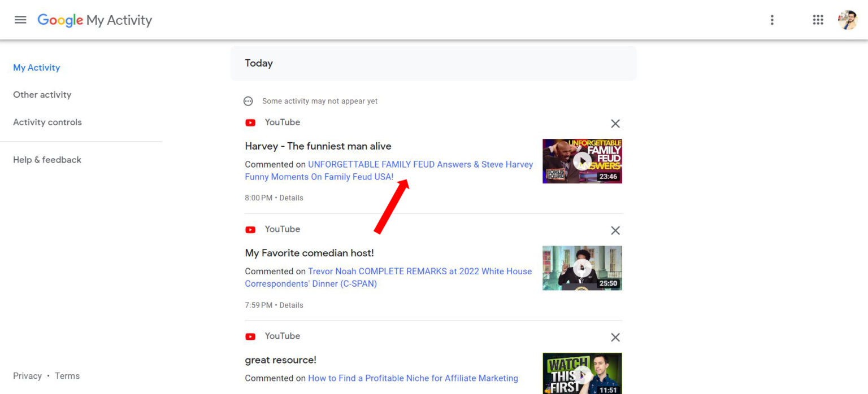The image size is (868, 394).
Task: Open Profitable Niche Affiliate Marketing link
Action: [413, 378]
